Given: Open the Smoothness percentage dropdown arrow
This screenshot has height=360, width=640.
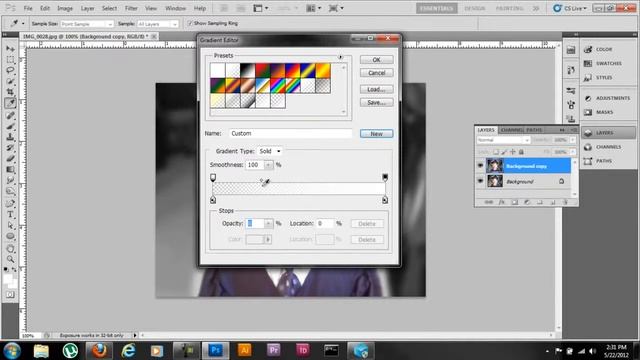Looking at the screenshot, I should (269, 165).
